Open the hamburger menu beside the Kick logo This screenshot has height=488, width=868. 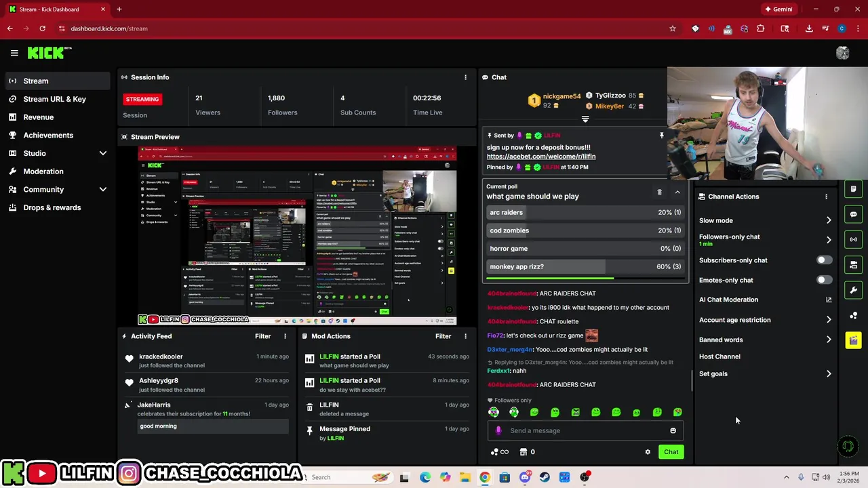14,53
